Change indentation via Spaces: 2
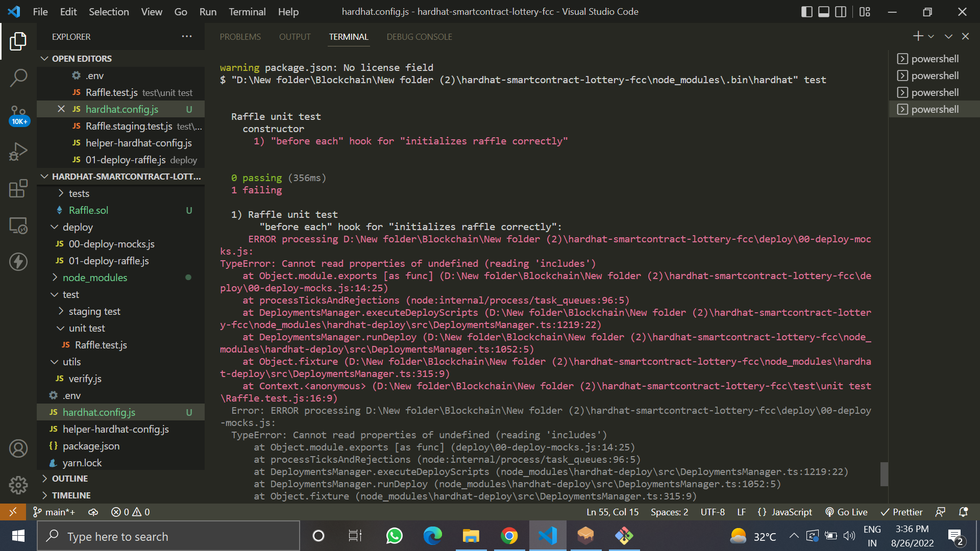 point(669,512)
